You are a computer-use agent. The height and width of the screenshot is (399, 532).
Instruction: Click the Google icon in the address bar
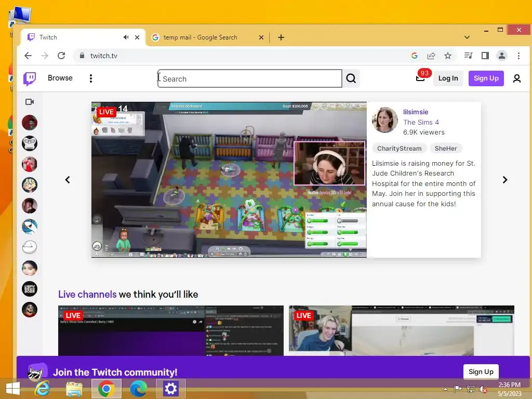click(414, 56)
